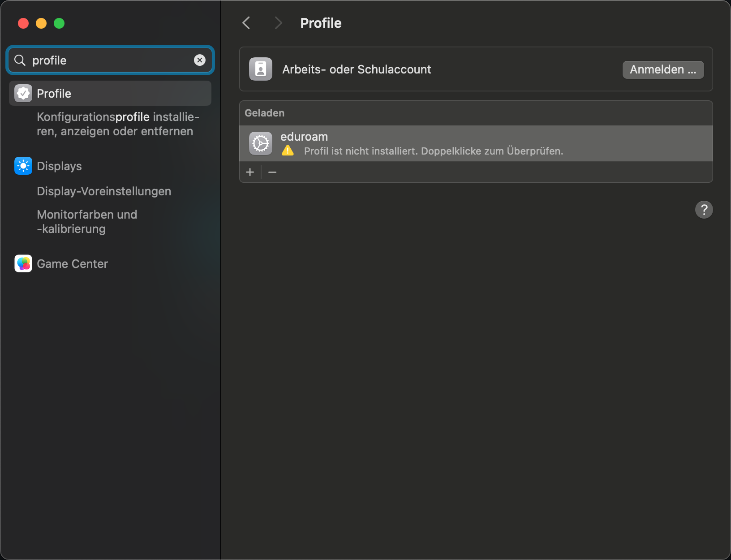Click the Arbeits- oder Schulaccount badge icon
This screenshot has width=731, height=560.
pos(261,69)
